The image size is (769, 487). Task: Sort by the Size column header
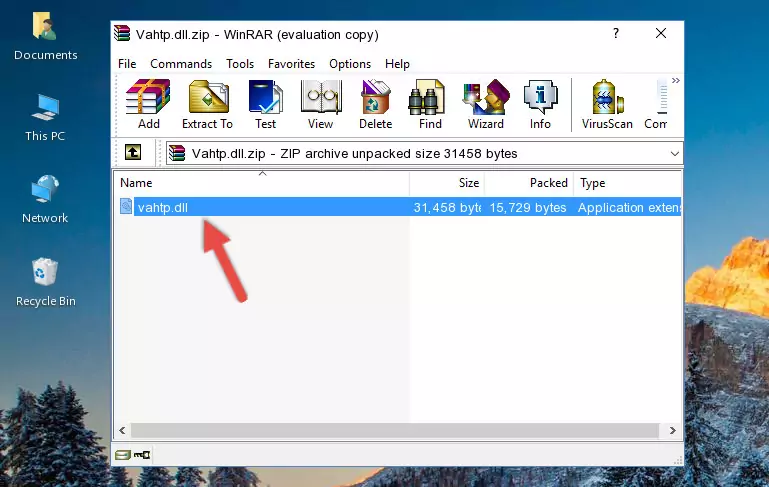click(447, 182)
